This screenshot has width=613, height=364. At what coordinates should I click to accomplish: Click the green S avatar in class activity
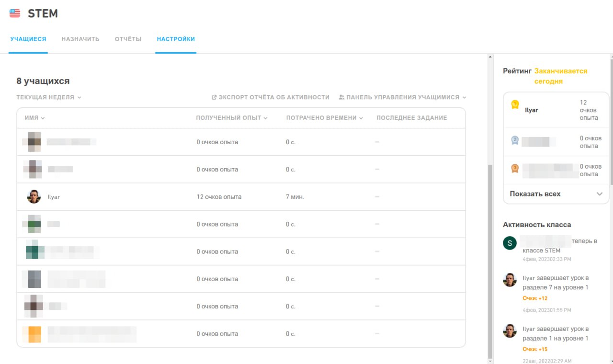pos(510,243)
